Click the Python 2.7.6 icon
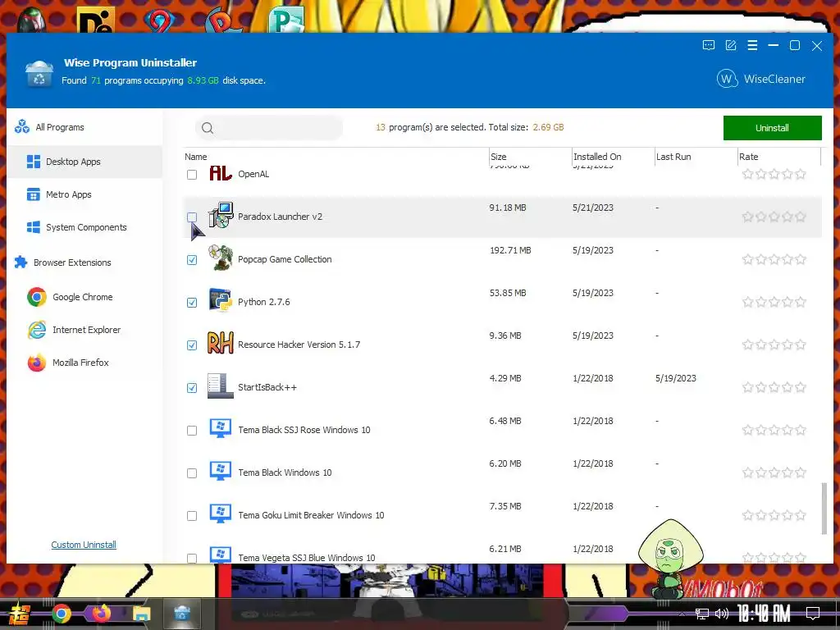 [x=220, y=300]
